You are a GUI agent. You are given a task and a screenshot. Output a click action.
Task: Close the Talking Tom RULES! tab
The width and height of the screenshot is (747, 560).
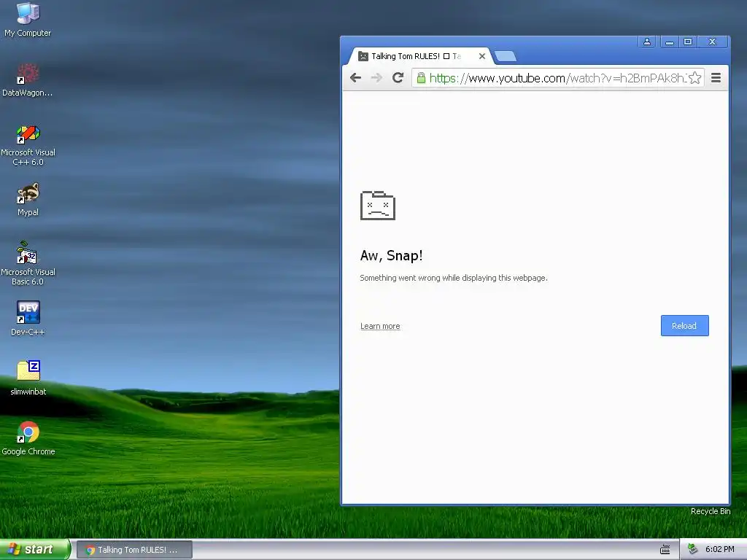coord(482,56)
